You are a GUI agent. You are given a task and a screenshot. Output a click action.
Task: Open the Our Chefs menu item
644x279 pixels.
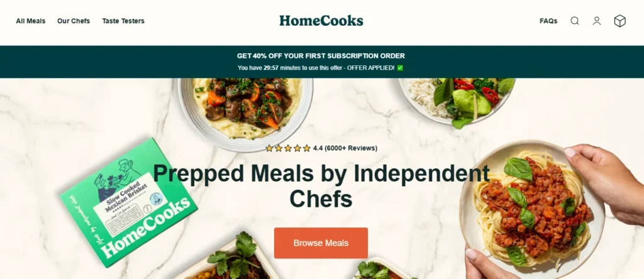[x=74, y=21]
